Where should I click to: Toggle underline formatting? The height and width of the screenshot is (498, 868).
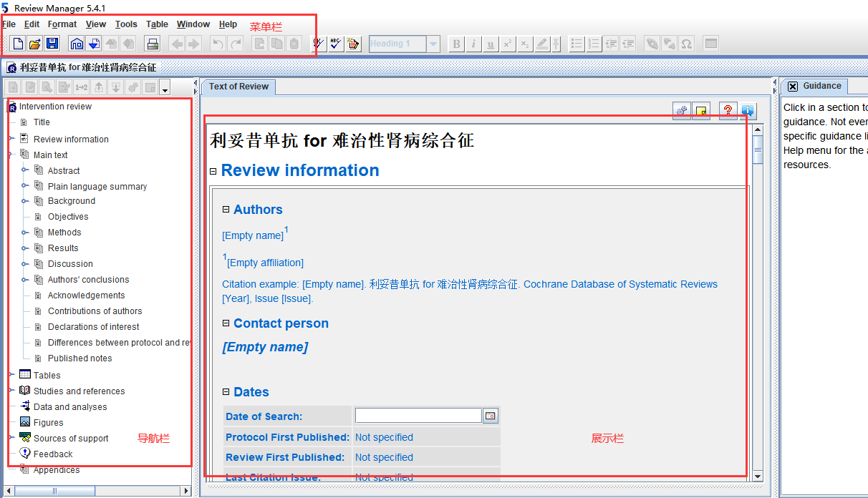click(x=491, y=44)
